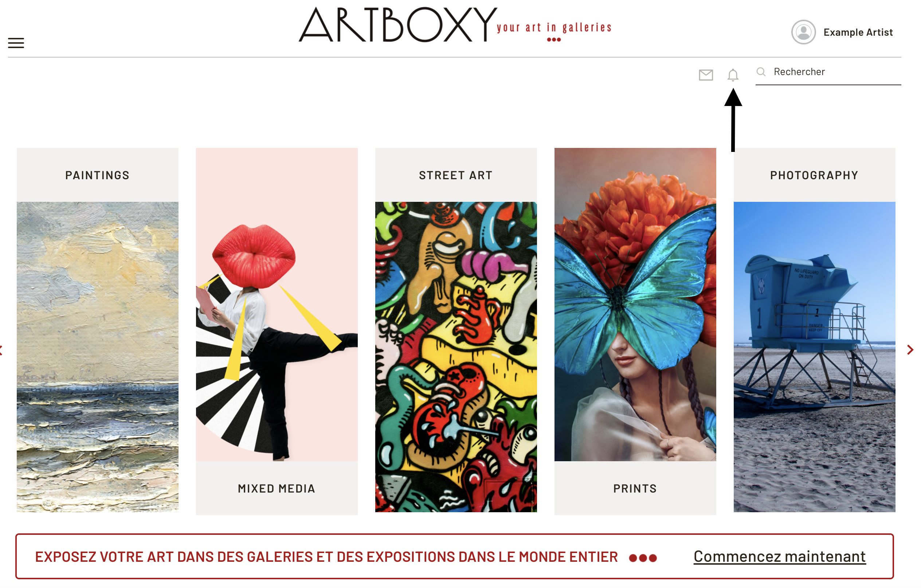Click the lifeguard tower beach photo
Screen dimensions: 921x588
point(814,357)
